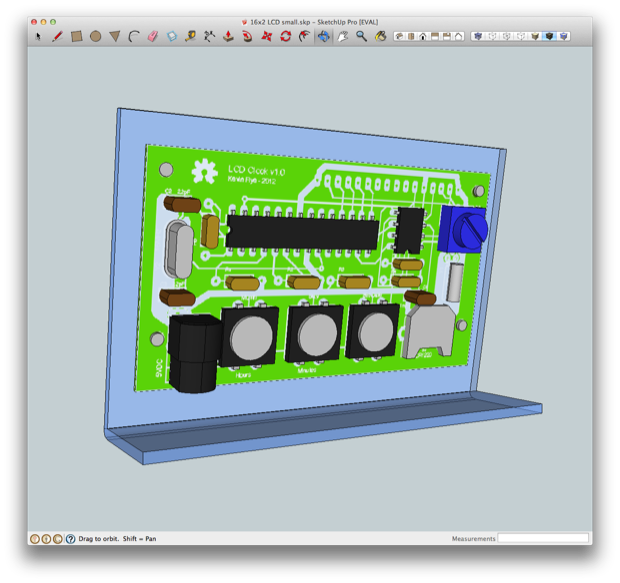
Task: Switch to the Front view house icon
Action: tap(423, 37)
